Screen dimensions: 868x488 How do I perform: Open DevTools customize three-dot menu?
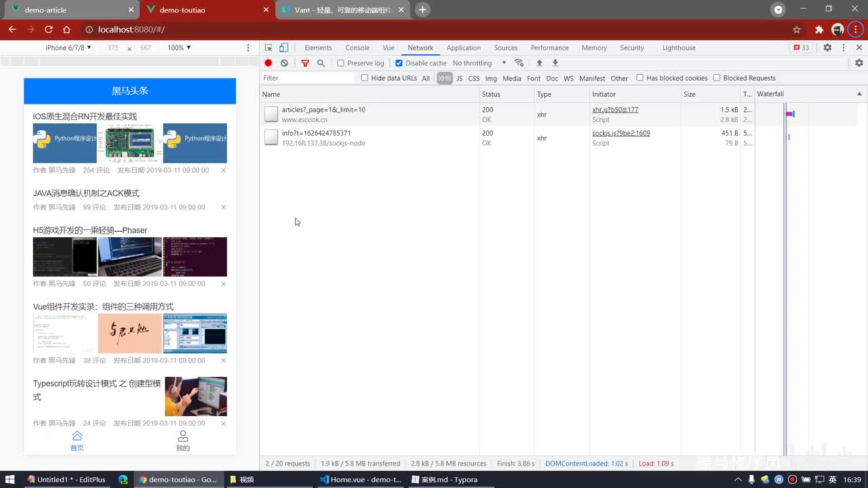[x=844, y=47]
